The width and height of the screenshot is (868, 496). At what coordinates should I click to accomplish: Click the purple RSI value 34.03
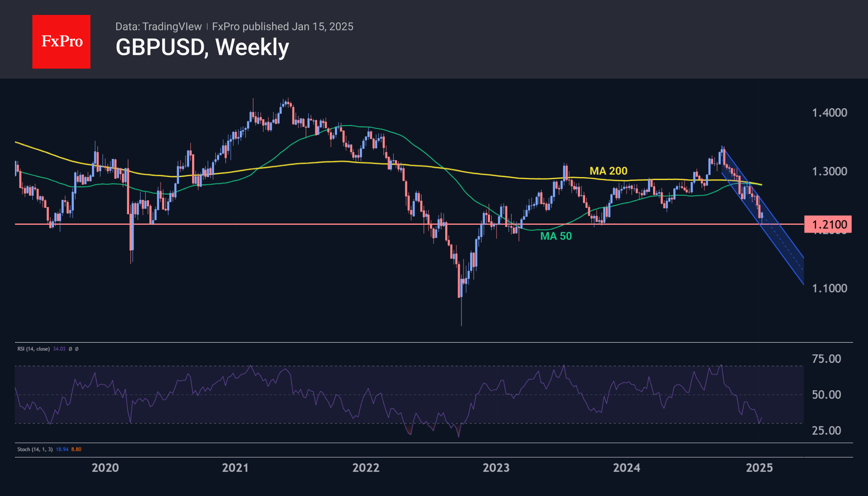pos(59,349)
